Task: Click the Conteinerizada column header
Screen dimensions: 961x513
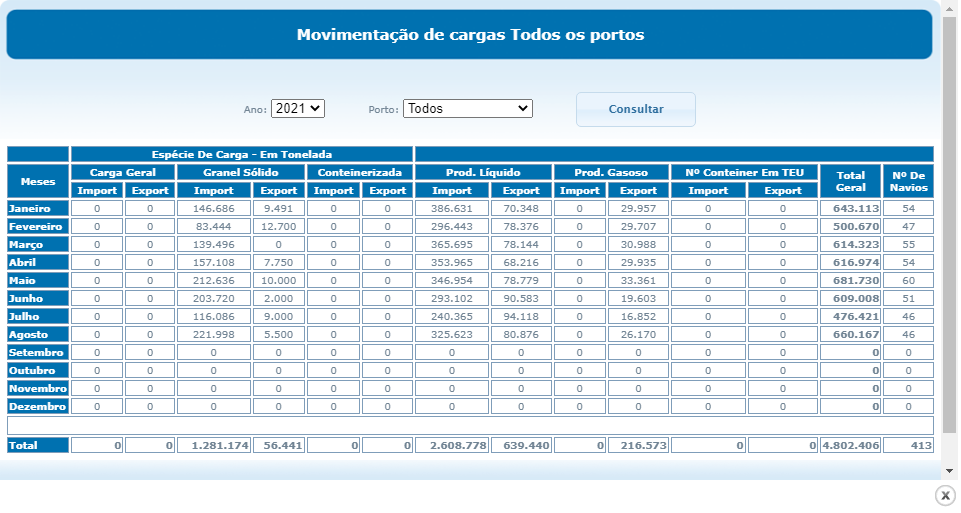Action: (360, 172)
